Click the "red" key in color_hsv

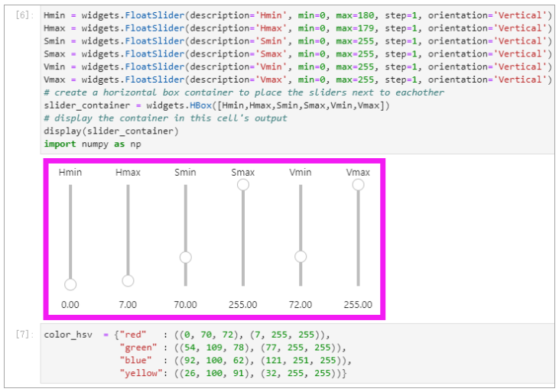(133, 335)
